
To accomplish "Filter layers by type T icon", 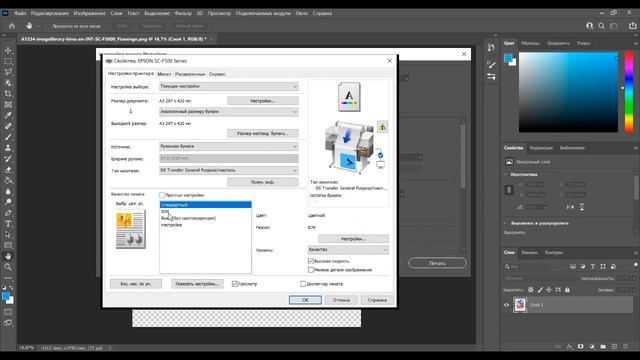I will coord(593,267).
